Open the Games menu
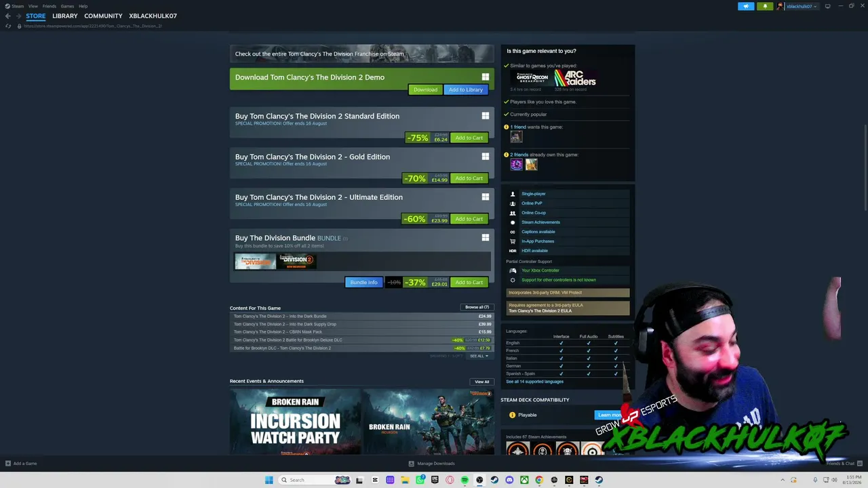Screen dimensions: 868x488 [x=67, y=6]
